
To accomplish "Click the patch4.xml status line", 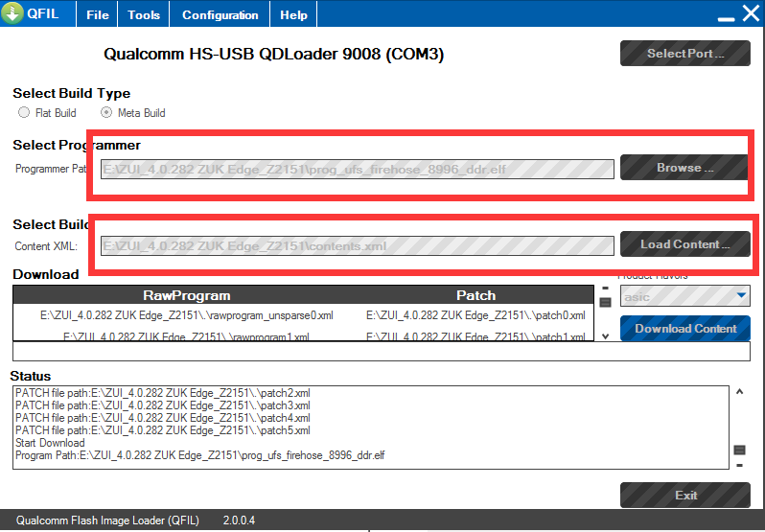I will click(162, 418).
